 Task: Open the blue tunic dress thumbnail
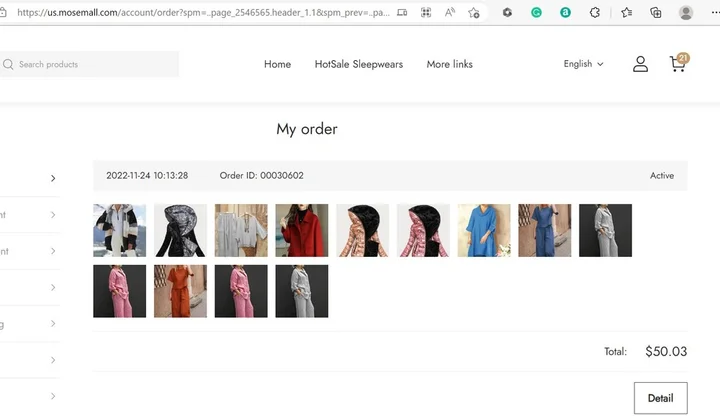pos(484,230)
